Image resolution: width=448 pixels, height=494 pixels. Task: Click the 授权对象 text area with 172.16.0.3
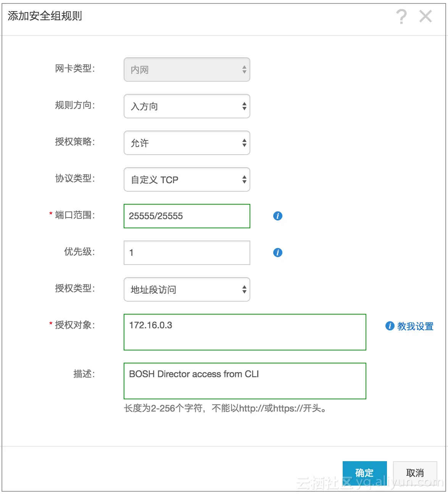[245, 332]
